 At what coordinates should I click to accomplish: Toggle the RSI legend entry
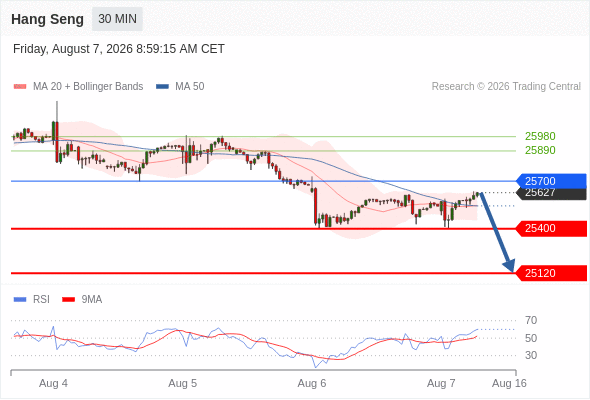coord(32,300)
